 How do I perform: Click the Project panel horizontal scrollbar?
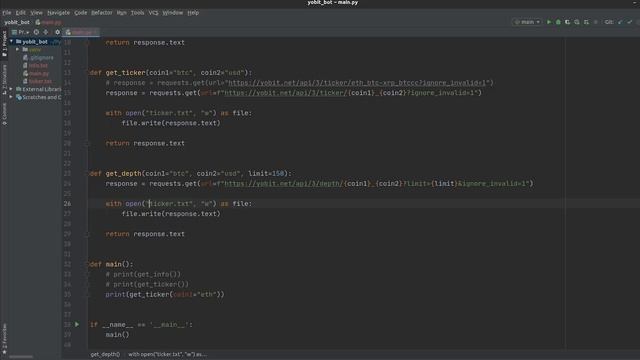[21, 357]
